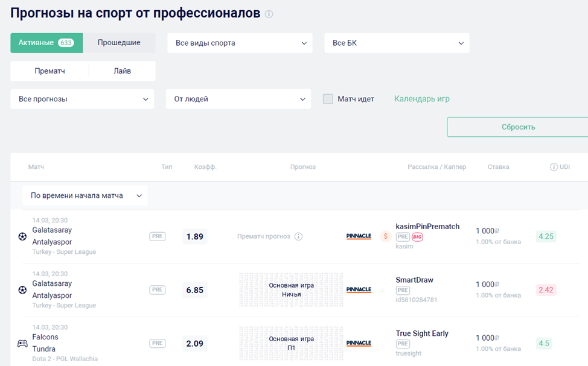Switch to Прематч mode
Image resolution: width=588 pixels, height=366 pixels.
(50, 71)
